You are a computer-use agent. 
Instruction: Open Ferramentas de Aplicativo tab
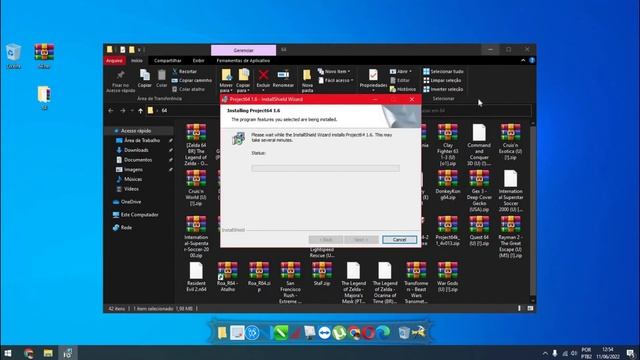coord(243,60)
